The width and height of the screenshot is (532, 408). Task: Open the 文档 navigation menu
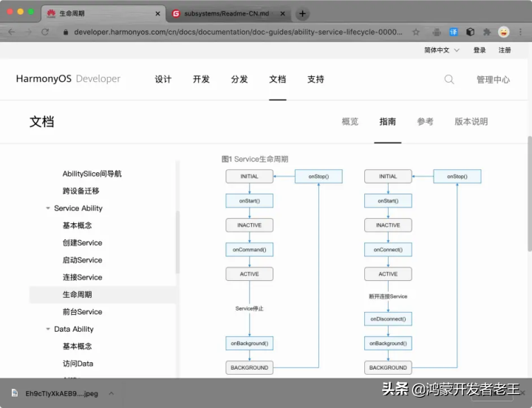278,79
